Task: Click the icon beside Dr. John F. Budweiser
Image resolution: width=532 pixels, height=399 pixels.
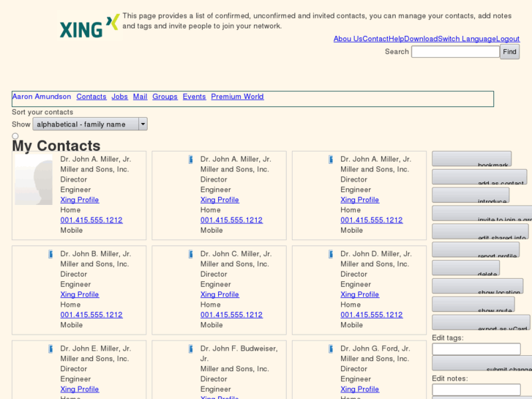Action: 191,348
